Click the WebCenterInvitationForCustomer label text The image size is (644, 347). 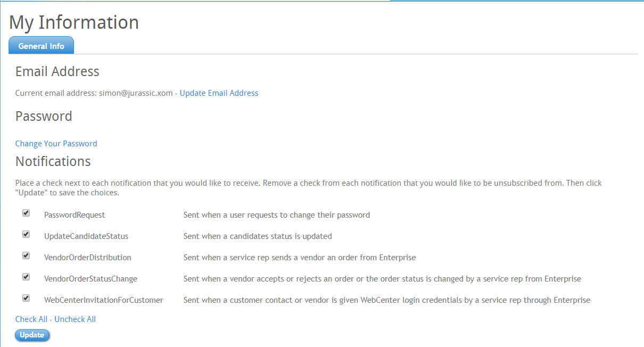pyautogui.click(x=103, y=300)
